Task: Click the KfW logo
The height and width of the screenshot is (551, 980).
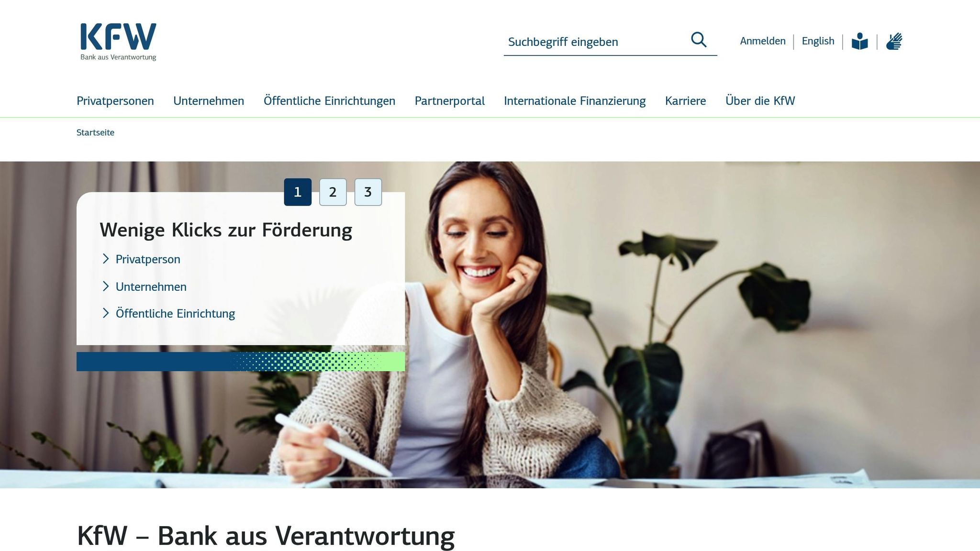Action: [x=118, y=42]
